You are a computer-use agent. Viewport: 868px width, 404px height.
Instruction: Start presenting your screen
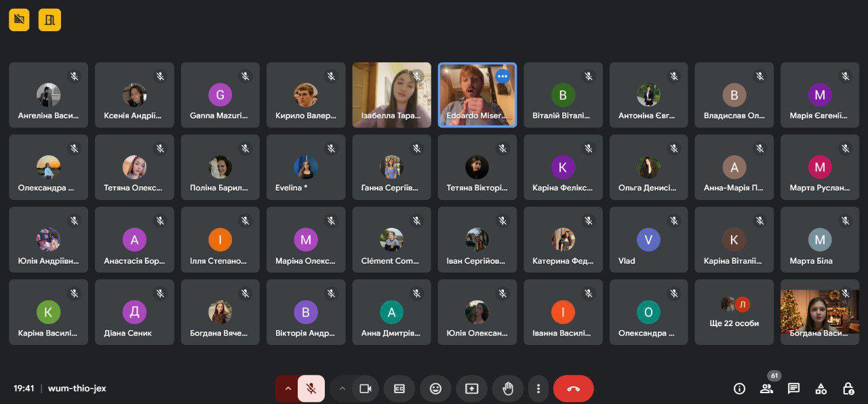471,388
